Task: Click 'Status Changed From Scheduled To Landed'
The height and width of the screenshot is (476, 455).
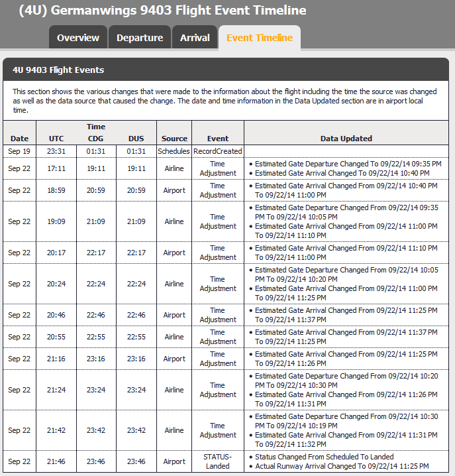Action: pyautogui.click(x=324, y=457)
